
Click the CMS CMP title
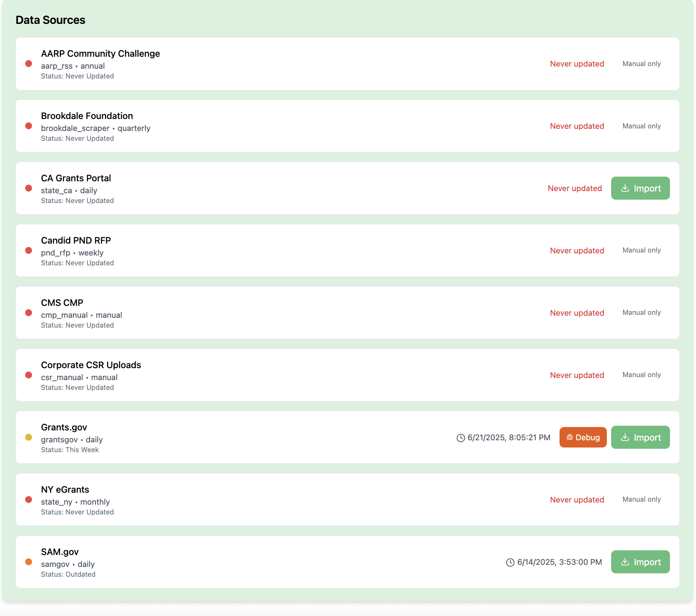click(x=62, y=302)
